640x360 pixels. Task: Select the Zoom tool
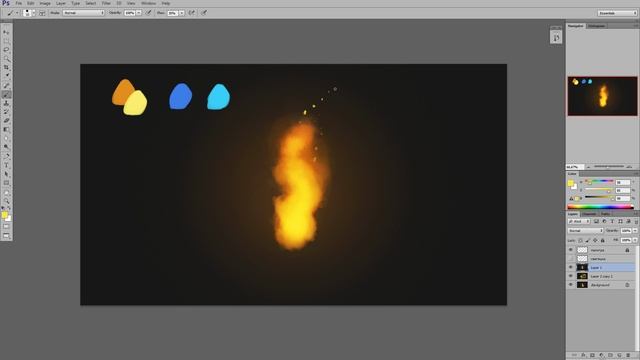coord(6,201)
